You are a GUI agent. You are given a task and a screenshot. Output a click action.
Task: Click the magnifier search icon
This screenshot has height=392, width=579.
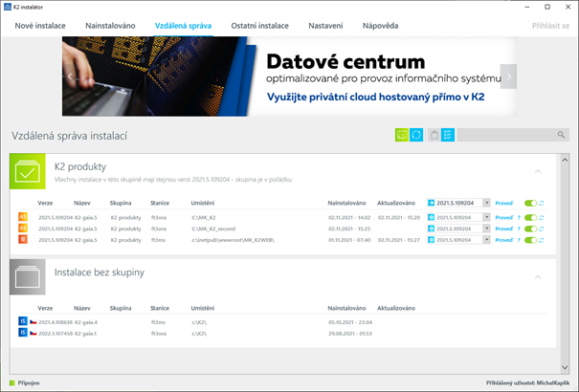[561, 135]
